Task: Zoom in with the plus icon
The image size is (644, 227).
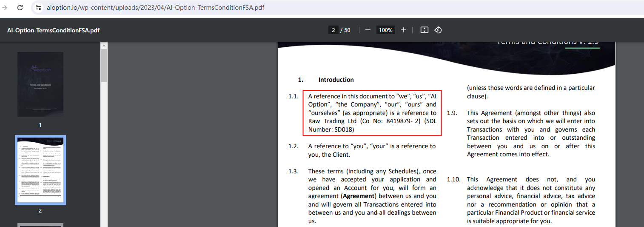Action: [x=404, y=30]
